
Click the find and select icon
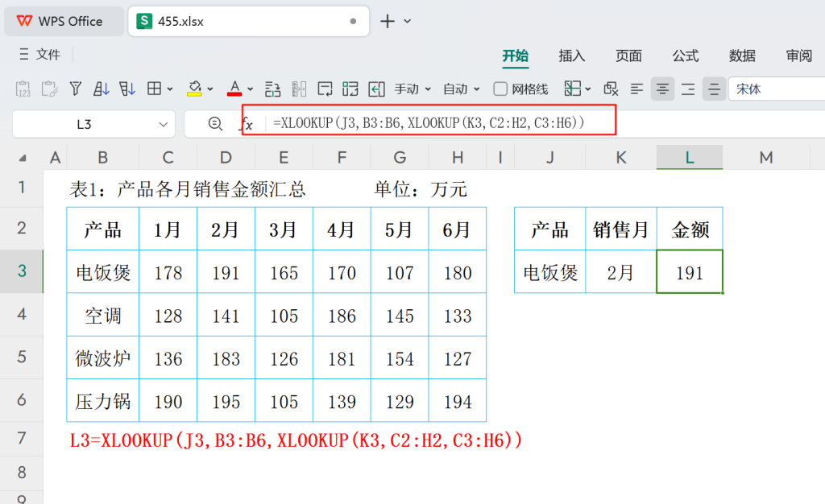pos(611,89)
